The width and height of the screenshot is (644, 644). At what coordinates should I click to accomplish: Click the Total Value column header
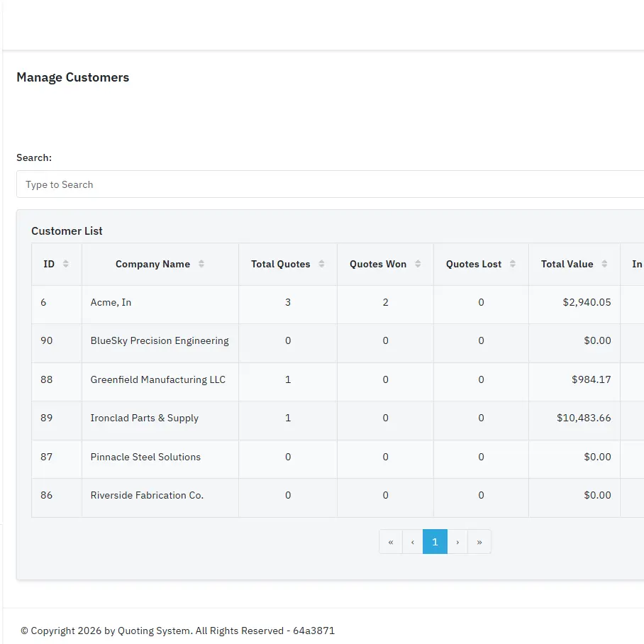click(x=570, y=264)
